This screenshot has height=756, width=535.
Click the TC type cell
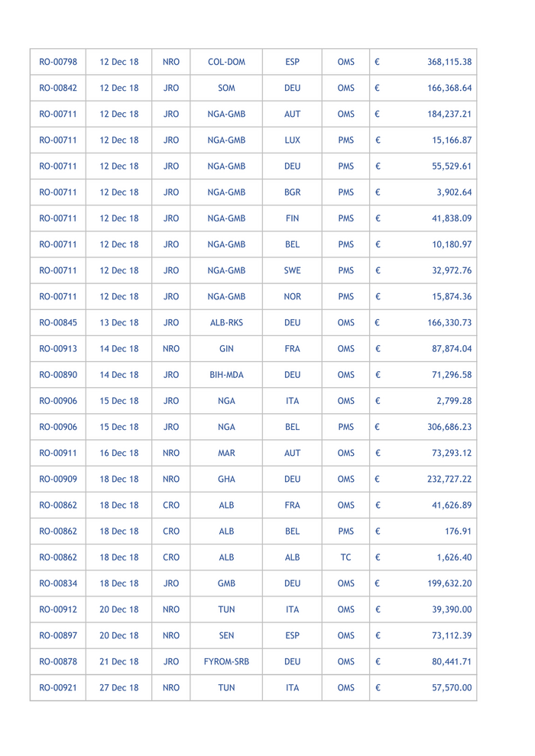click(345, 557)
